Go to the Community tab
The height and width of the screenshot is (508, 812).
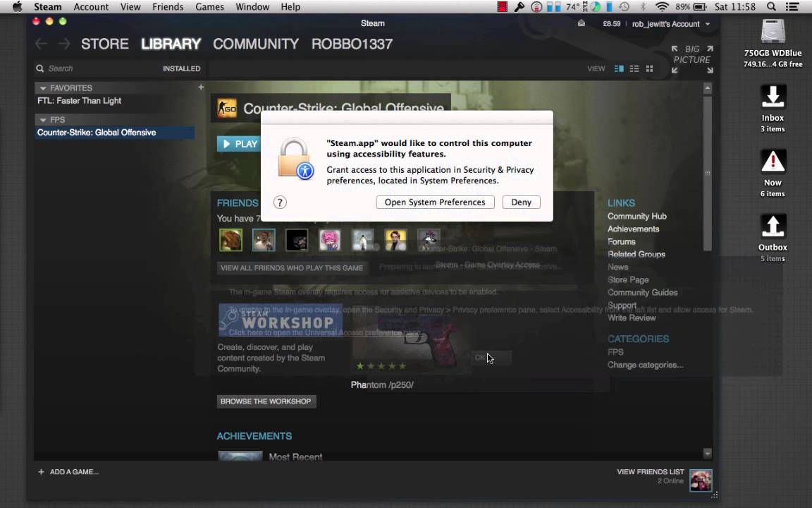point(256,44)
